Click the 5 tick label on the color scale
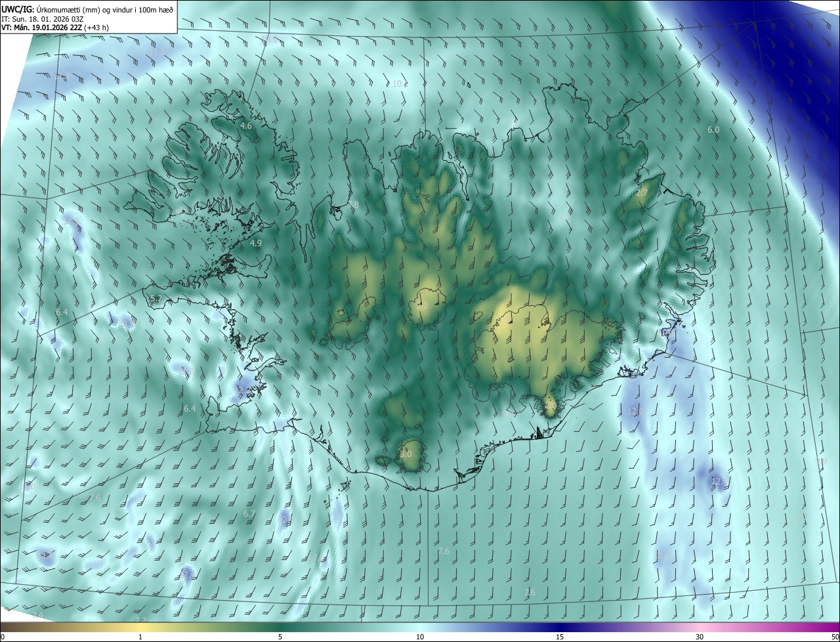The width and height of the screenshot is (840, 642). [280, 637]
